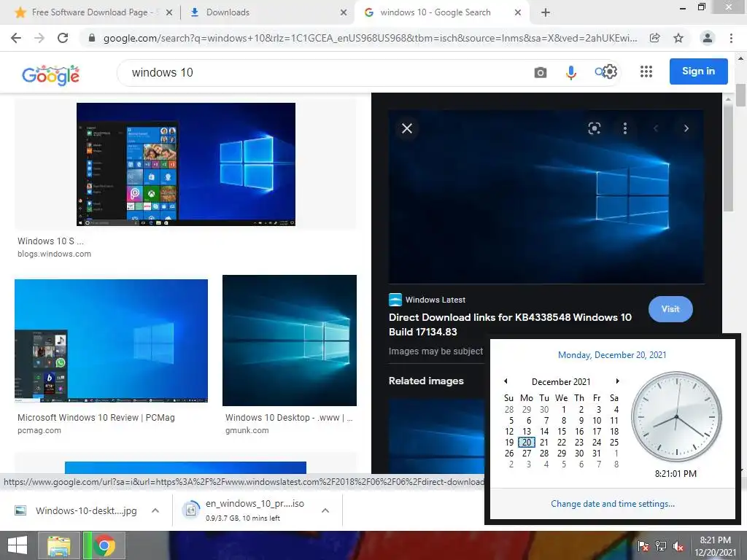Open Change date and time settings
Image resolution: width=747 pixels, height=560 pixels.
pyautogui.click(x=613, y=504)
